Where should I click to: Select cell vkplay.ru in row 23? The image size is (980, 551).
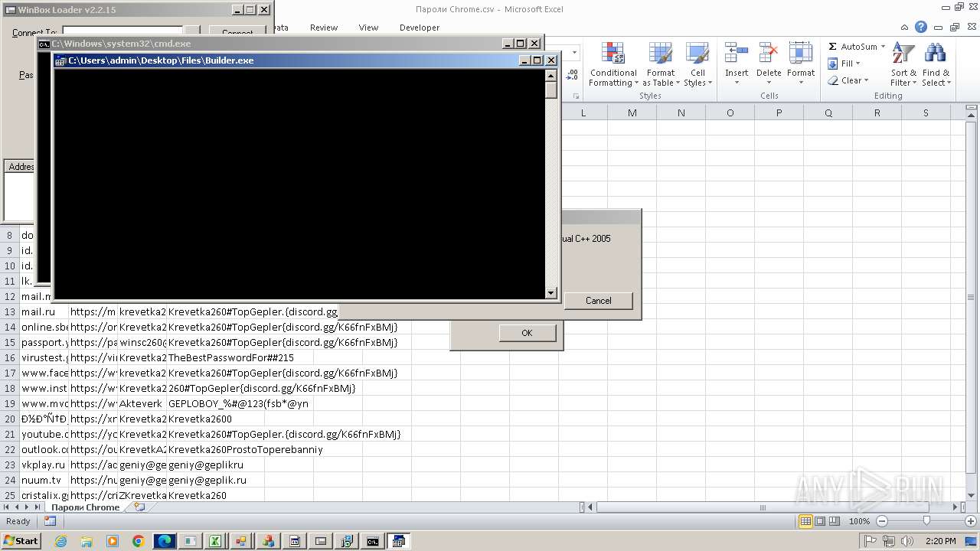[x=44, y=465]
